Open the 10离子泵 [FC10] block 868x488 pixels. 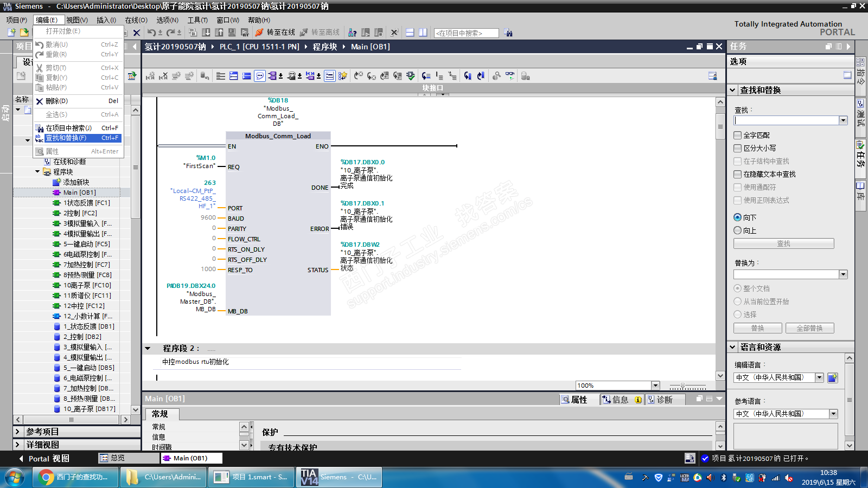87,285
